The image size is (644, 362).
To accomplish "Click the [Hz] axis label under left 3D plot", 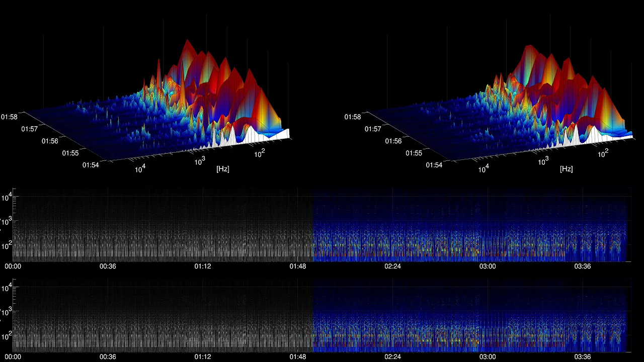I will coord(223,169).
